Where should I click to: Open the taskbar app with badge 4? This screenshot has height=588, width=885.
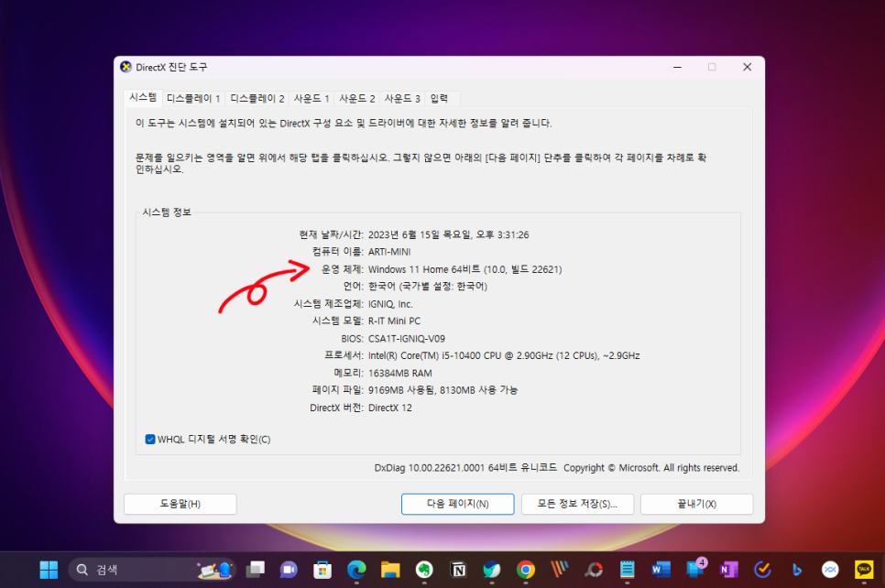pos(695,569)
